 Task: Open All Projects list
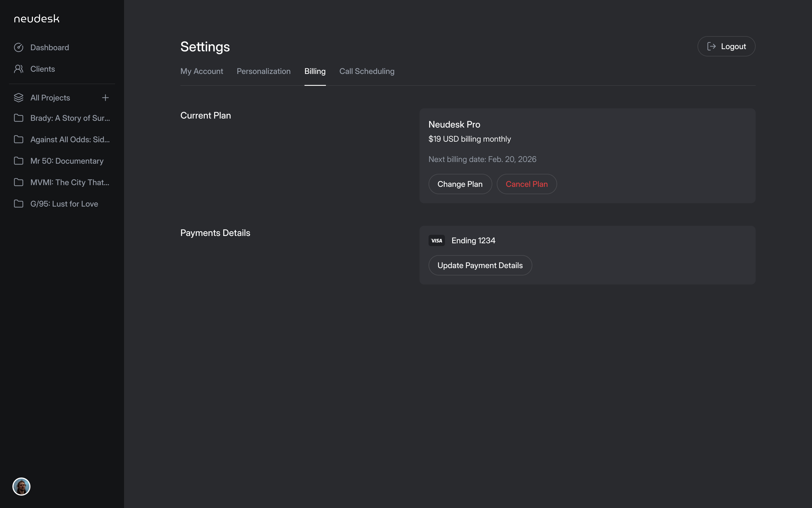point(50,98)
